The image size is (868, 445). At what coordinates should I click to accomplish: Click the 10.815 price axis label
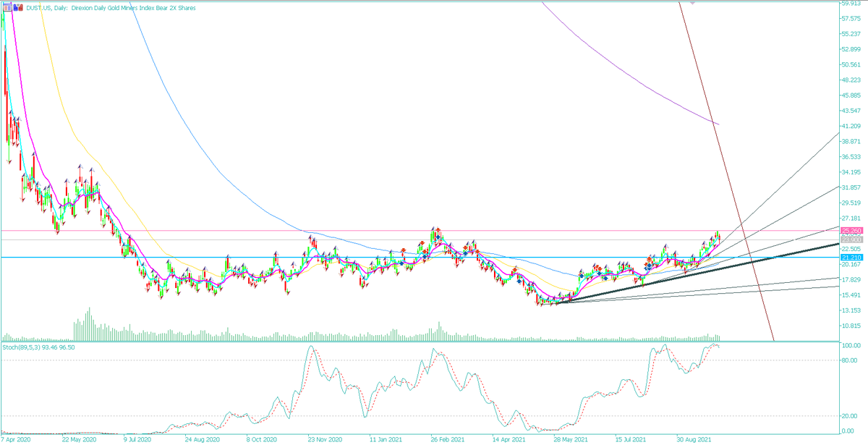852,326
